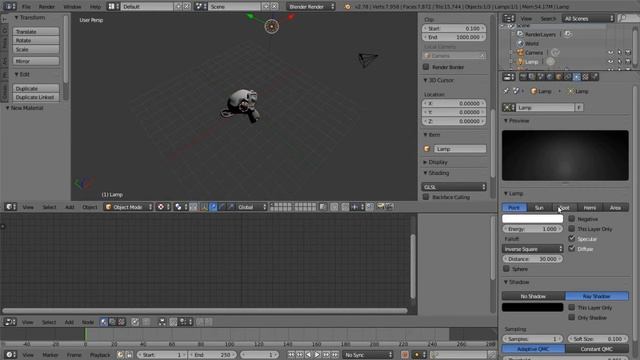Screen dimensions: 640x360
Task: Toggle Lamp visibility eye in outliner
Action: [611, 62]
